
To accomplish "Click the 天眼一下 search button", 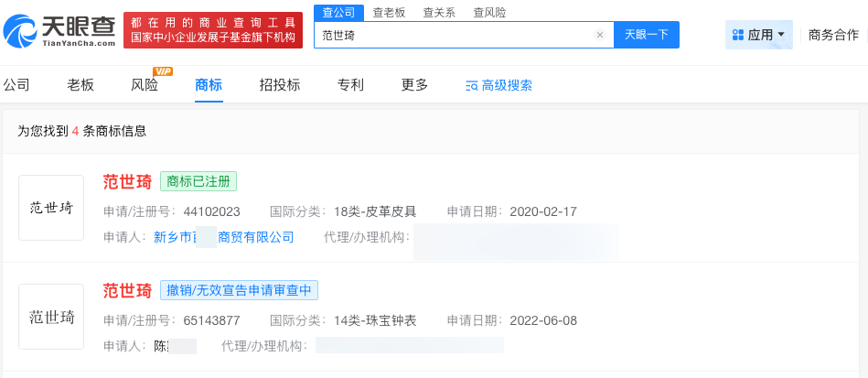I will click(647, 35).
